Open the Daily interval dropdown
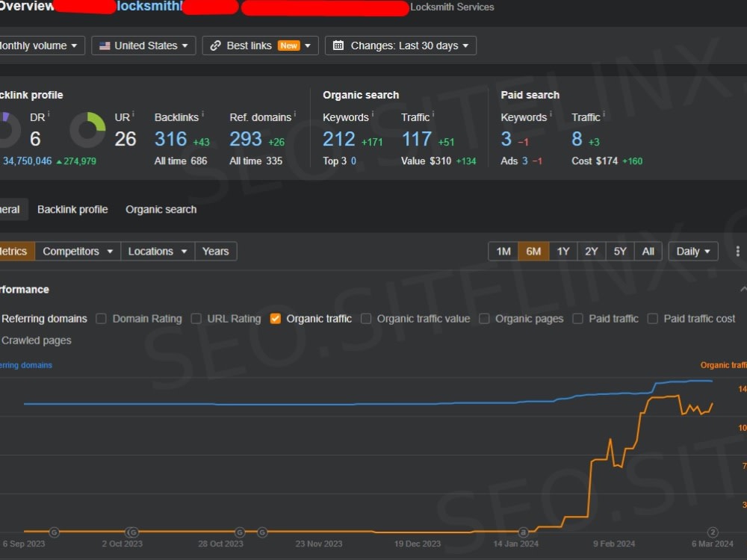Screen dimensions: 747x560 pos(692,251)
